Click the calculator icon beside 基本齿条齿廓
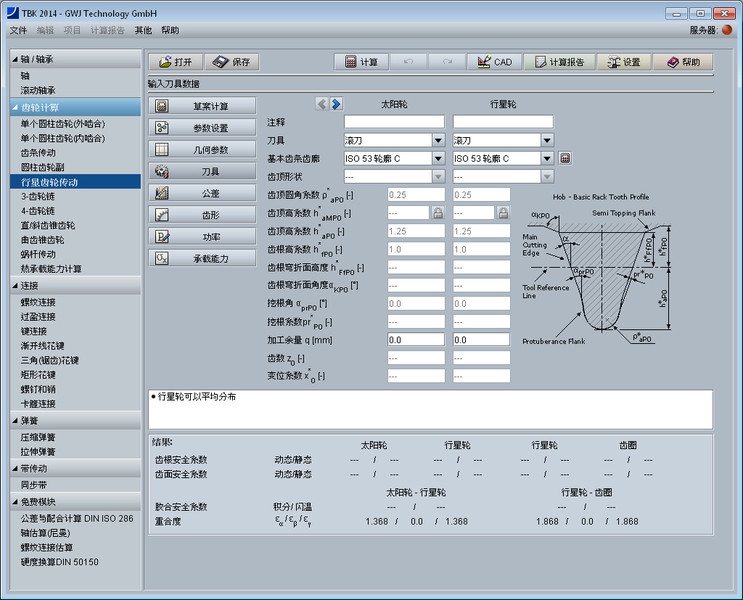The image size is (743, 600). pos(565,158)
